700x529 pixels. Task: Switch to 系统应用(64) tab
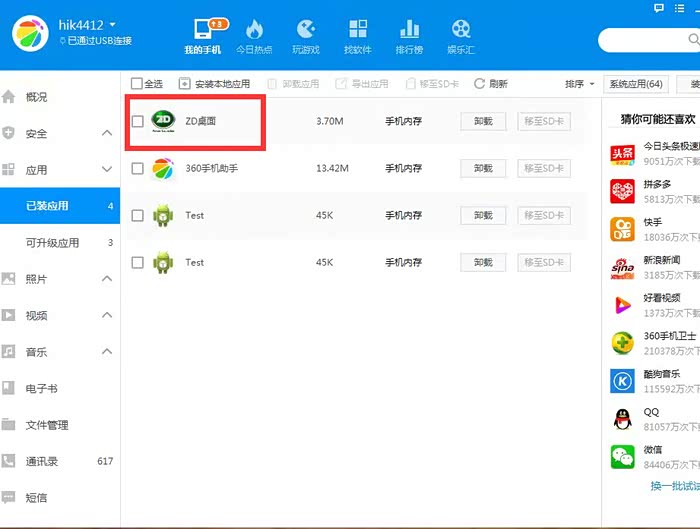[x=637, y=84]
